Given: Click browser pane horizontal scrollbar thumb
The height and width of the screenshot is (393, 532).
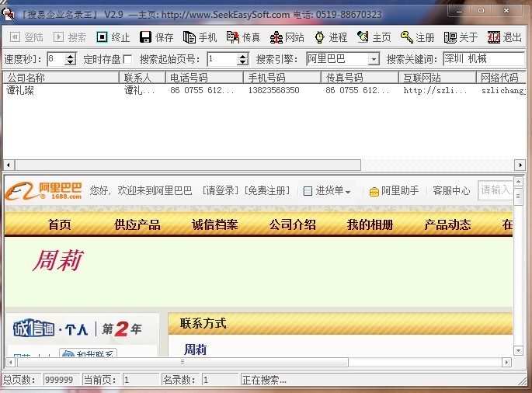Looking at the screenshot, I should click(183, 362).
